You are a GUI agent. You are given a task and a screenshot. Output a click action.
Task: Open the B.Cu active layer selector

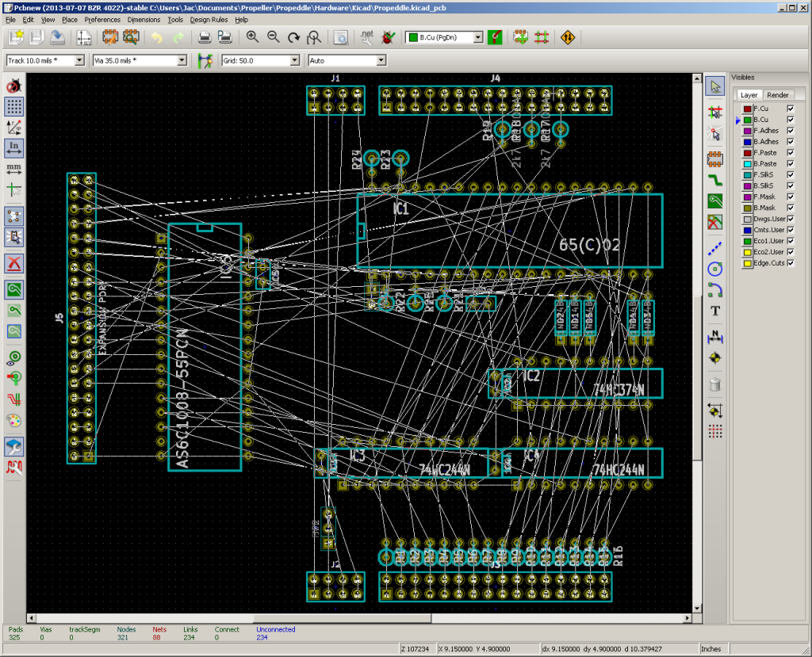point(444,37)
